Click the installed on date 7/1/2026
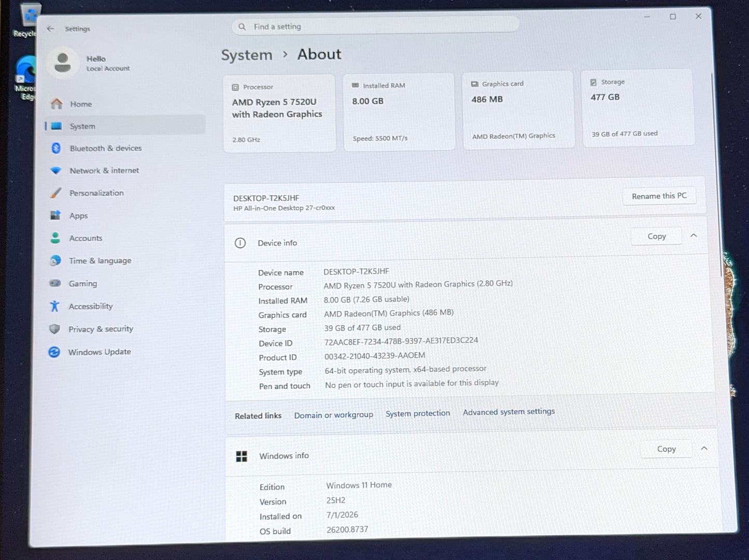This screenshot has width=749, height=560. coord(342,515)
